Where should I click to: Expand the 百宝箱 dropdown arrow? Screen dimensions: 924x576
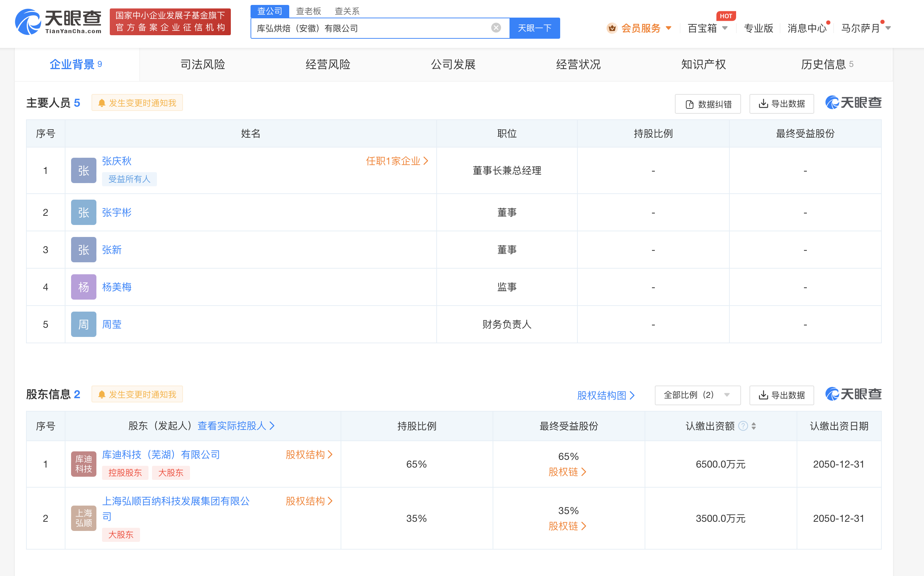pyautogui.click(x=725, y=28)
